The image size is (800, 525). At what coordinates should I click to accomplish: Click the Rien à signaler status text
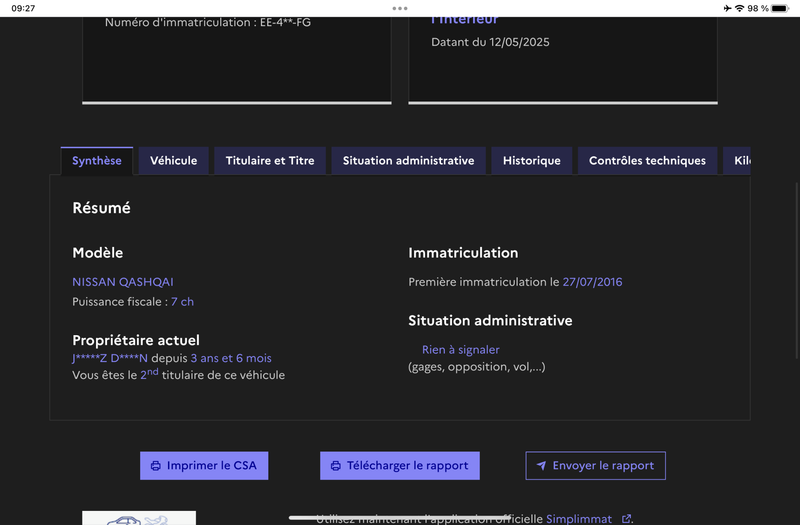461,350
